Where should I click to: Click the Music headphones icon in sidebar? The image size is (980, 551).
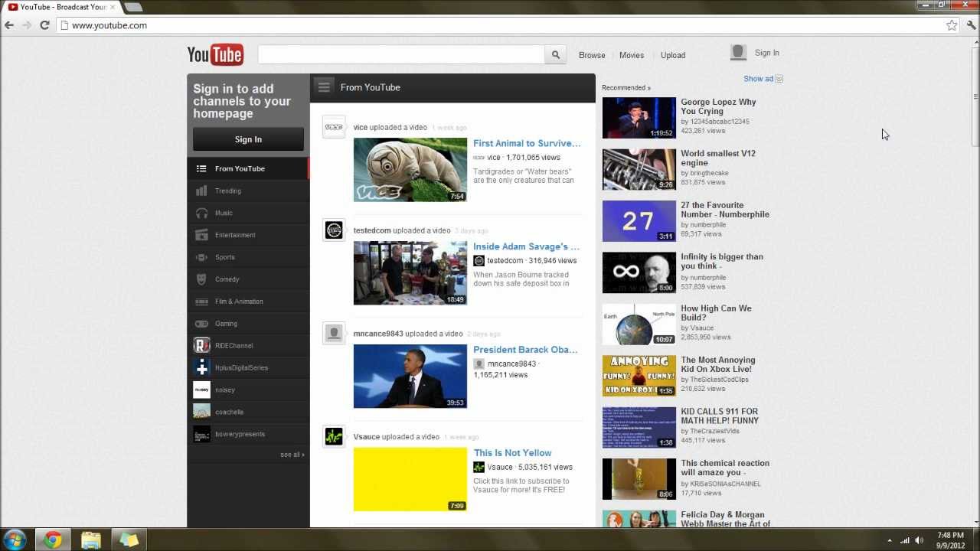pos(201,213)
